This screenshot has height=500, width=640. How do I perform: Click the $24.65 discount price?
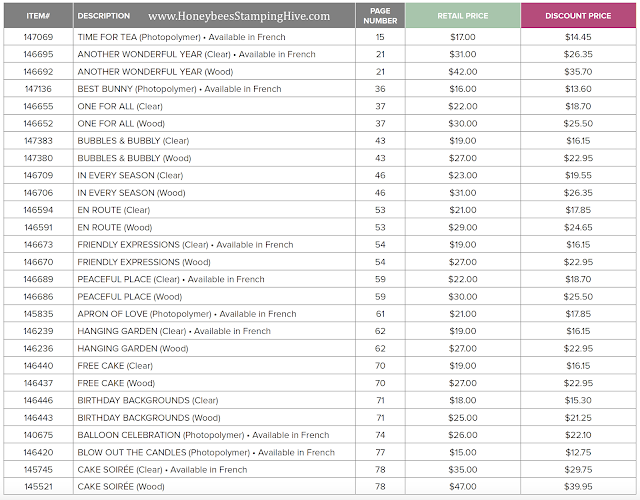[578, 228]
